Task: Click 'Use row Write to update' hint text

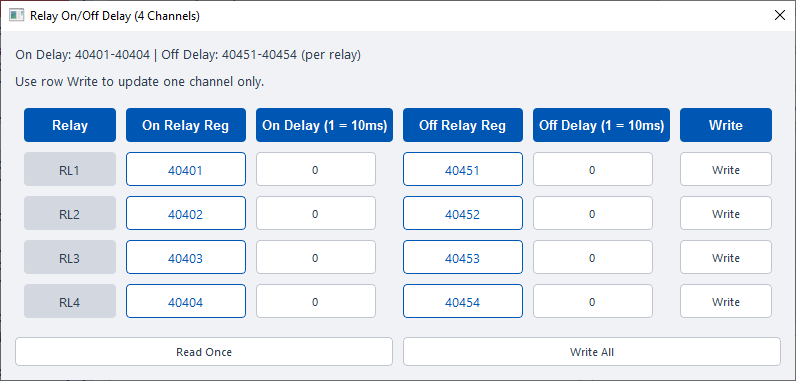Action: pos(140,82)
